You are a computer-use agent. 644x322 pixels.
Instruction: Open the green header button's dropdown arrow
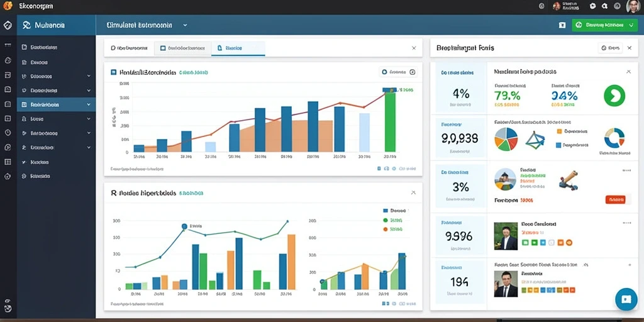point(631,25)
